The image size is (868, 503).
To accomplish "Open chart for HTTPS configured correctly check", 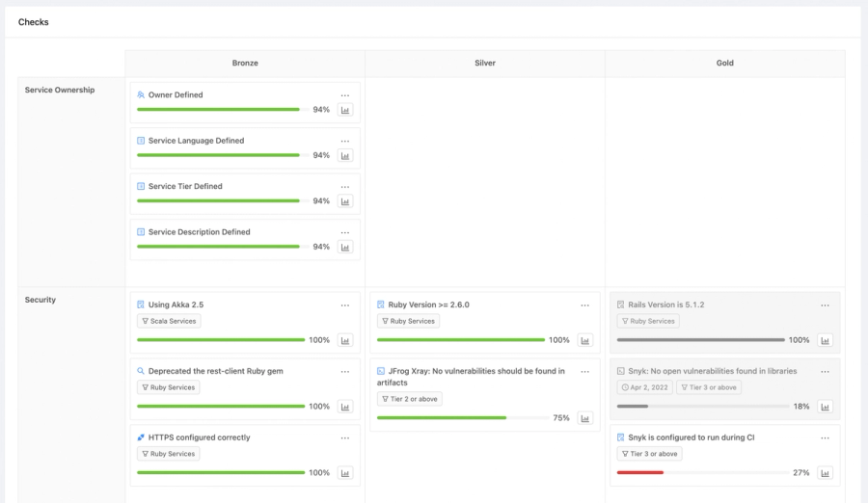I will click(x=345, y=473).
